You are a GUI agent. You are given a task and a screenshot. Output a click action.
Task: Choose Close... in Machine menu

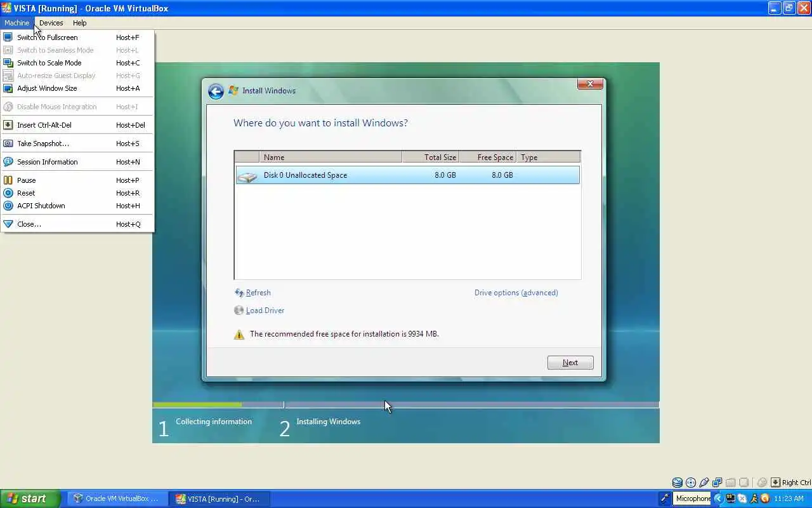[x=77, y=224]
